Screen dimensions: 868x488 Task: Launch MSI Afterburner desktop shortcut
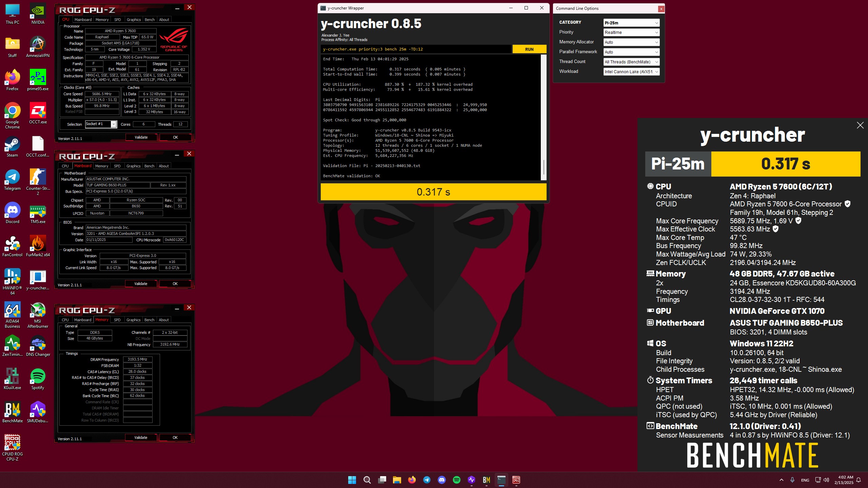(38, 315)
